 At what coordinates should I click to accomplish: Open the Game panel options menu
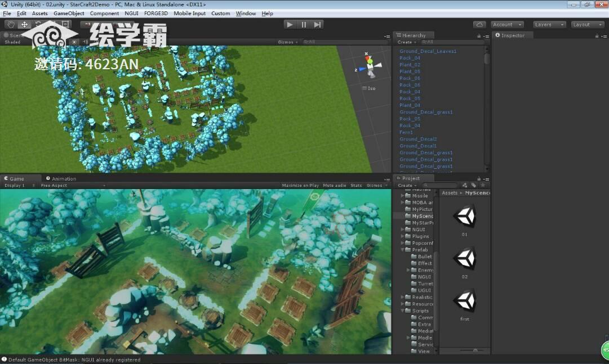point(387,179)
